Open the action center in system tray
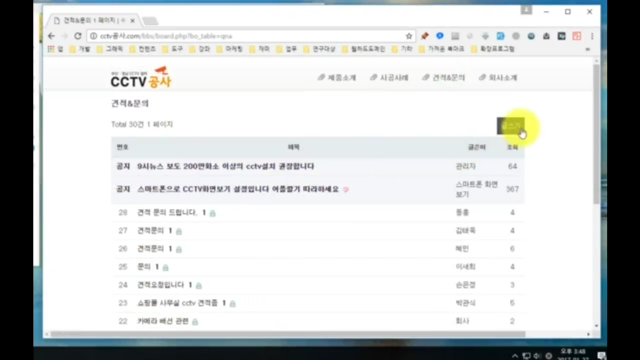 (x=602, y=356)
